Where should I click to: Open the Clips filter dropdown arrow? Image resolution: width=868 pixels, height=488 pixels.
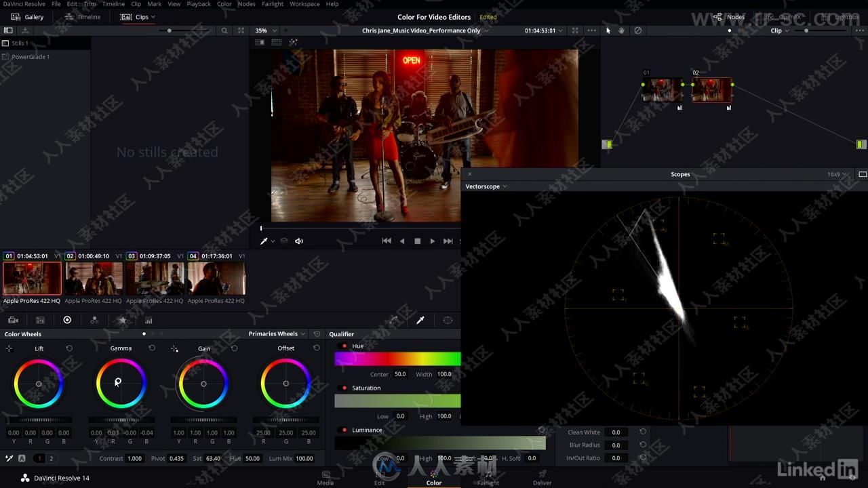(153, 17)
